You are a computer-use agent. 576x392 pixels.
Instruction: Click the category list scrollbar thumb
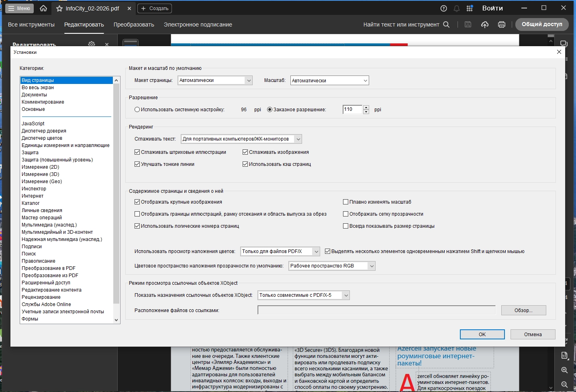[x=116, y=194]
